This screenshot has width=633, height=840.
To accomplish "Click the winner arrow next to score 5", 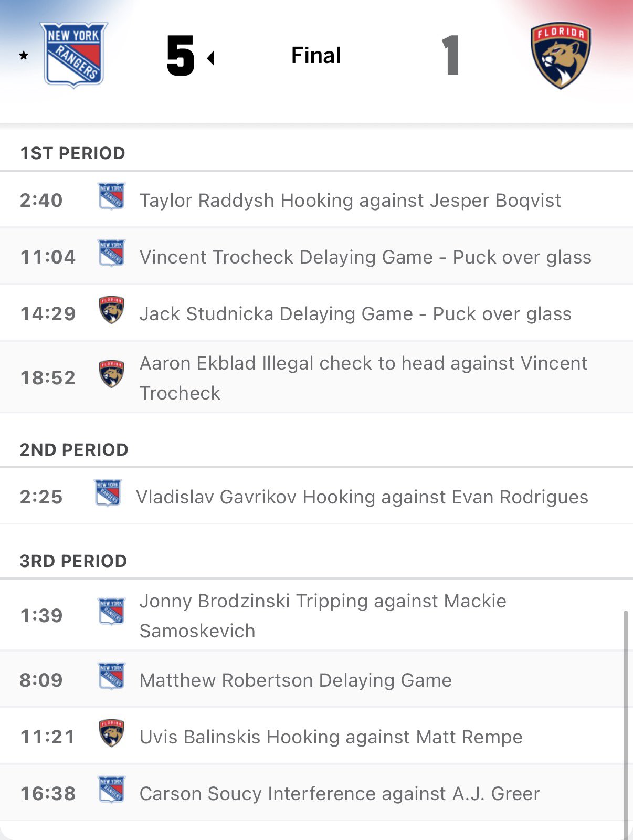I will [x=211, y=58].
